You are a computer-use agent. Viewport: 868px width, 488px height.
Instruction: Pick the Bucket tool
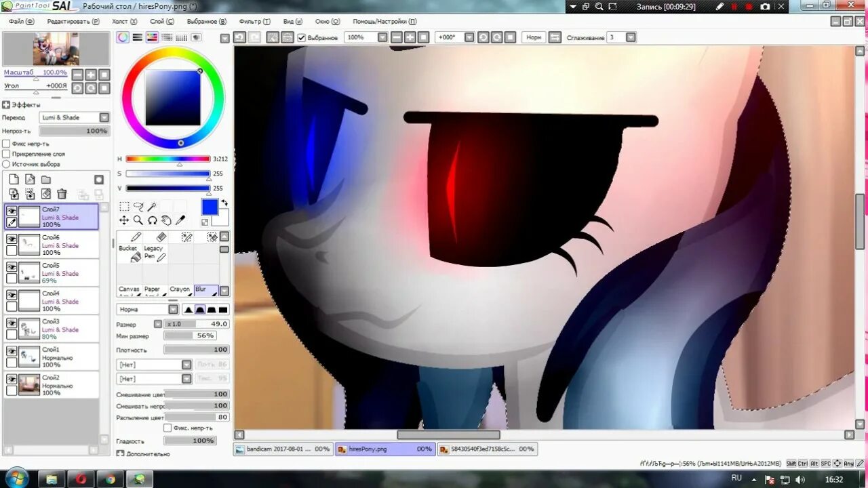[130, 253]
